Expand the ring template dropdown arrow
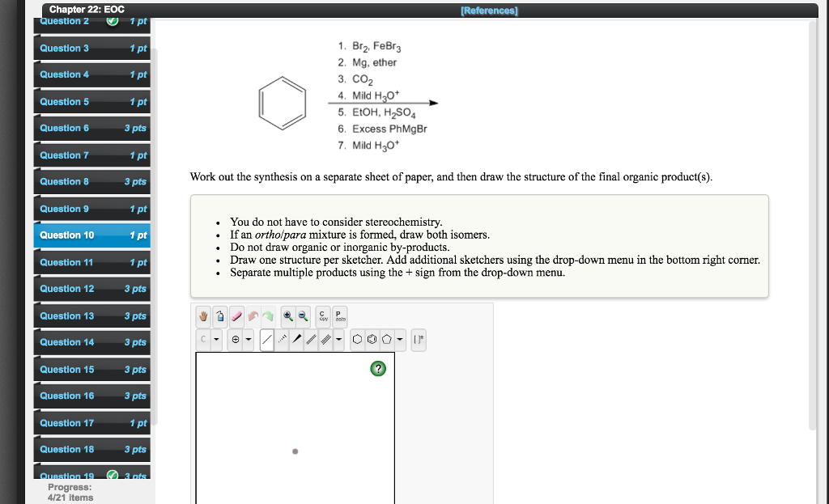Screen dimensions: 829x504 tap(399, 340)
